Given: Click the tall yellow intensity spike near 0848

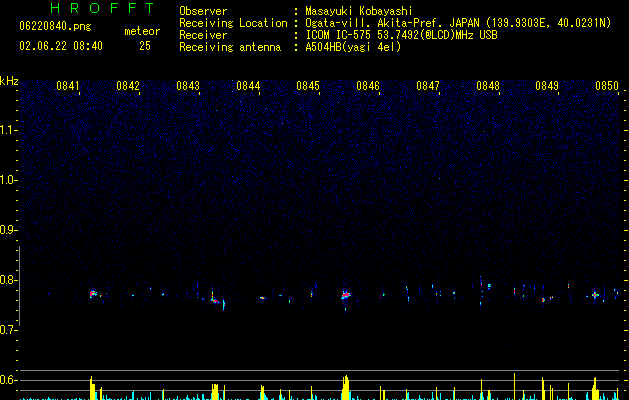Looking at the screenshot, I should 514,386.
